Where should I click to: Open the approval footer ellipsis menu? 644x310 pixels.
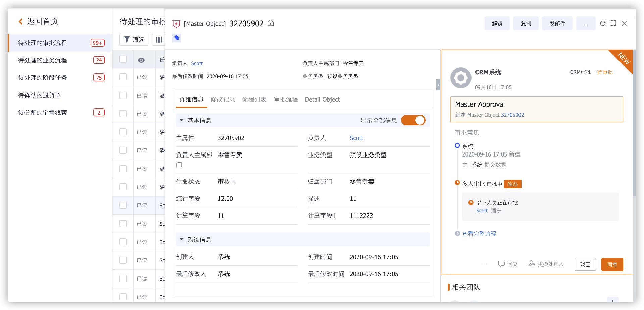pos(484,264)
